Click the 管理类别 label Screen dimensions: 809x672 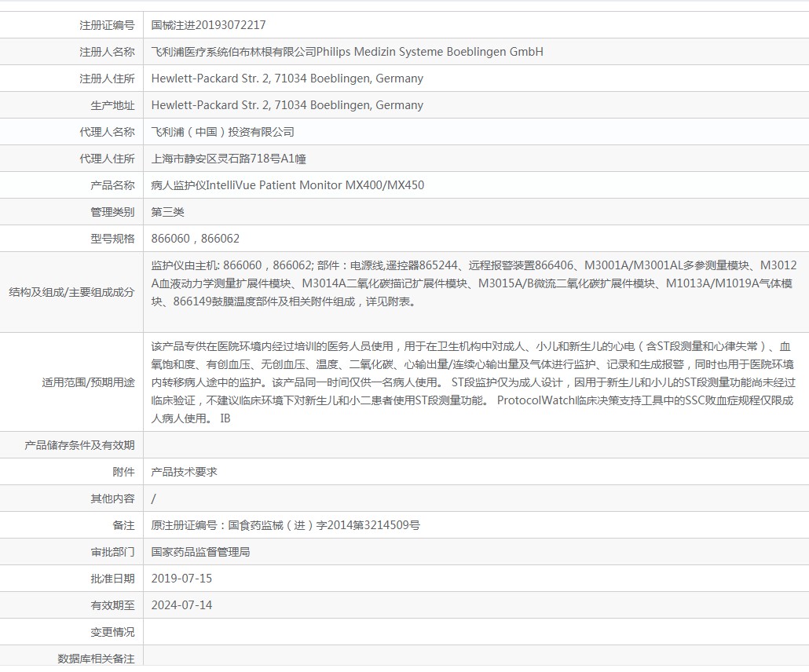tap(112, 212)
